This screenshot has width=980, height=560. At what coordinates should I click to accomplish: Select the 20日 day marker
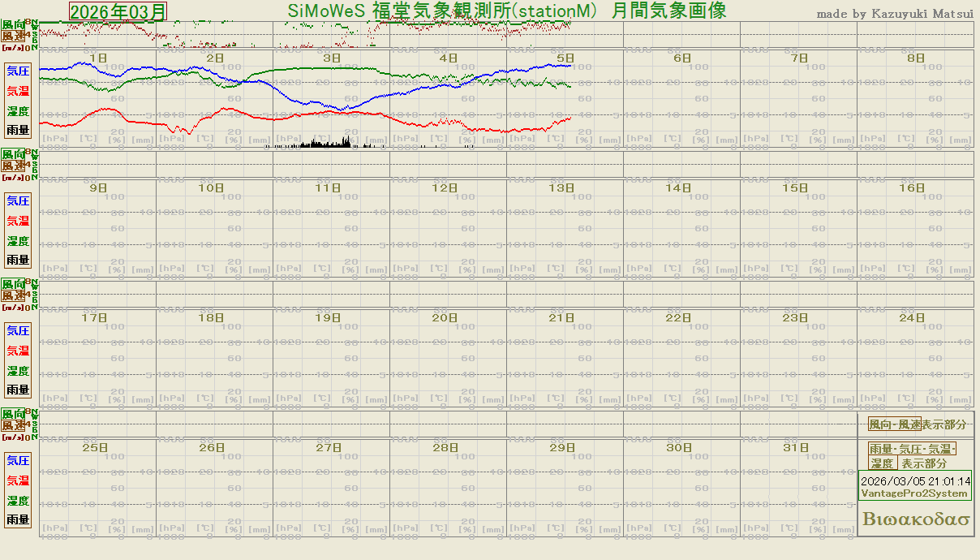click(445, 317)
